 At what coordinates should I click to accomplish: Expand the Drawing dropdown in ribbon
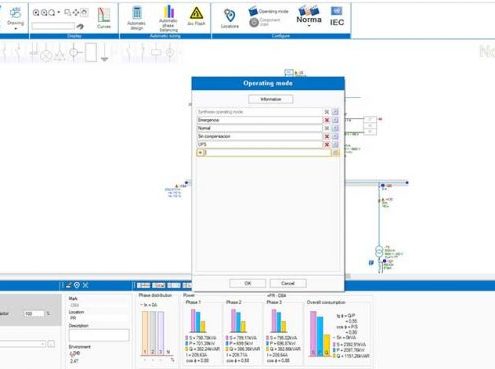(x=15, y=29)
